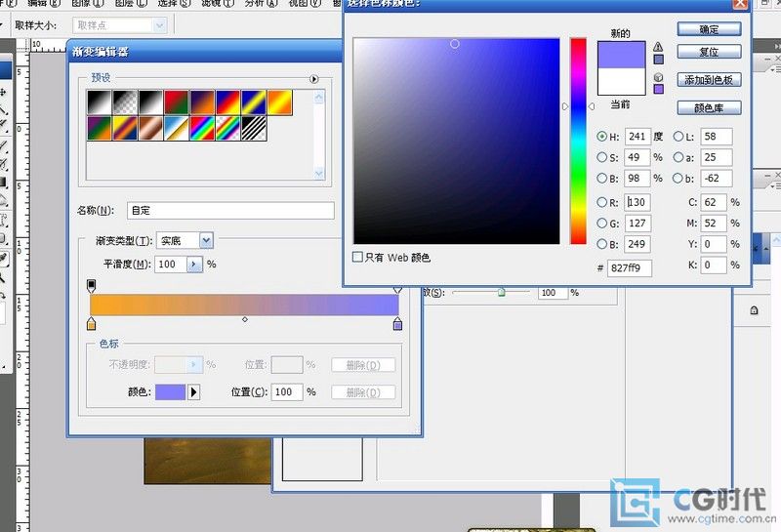Select the L lightness radio button
The width and height of the screenshot is (781, 532).
click(678, 137)
